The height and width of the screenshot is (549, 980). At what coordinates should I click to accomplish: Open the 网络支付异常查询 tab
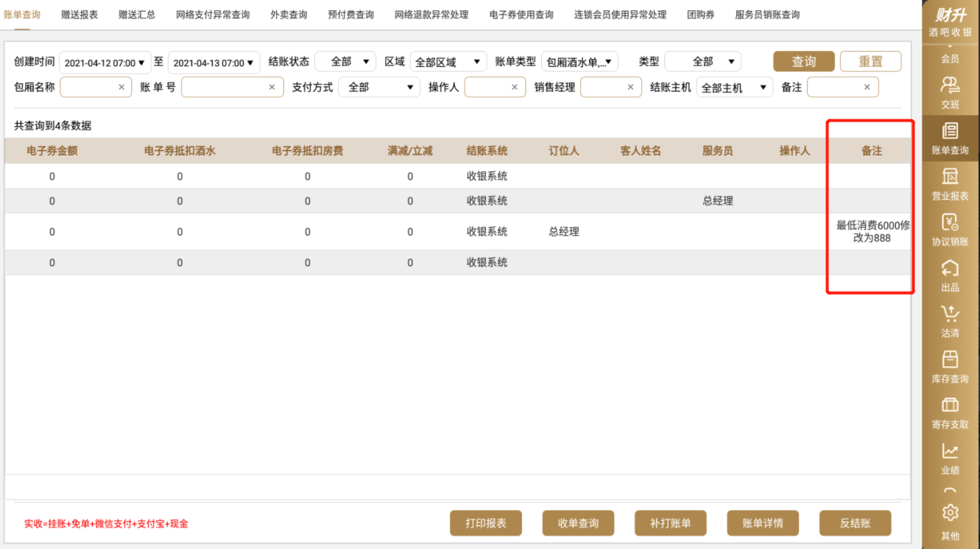(213, 15)
